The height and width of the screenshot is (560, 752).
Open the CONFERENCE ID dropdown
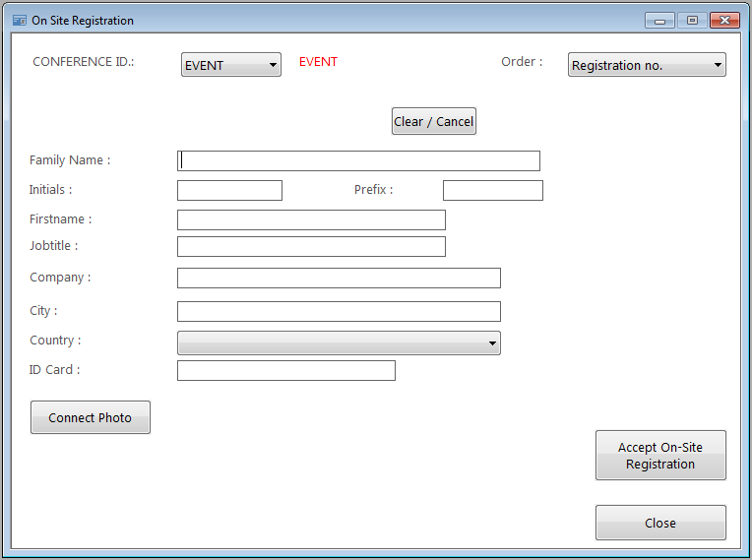click(231, 65)
